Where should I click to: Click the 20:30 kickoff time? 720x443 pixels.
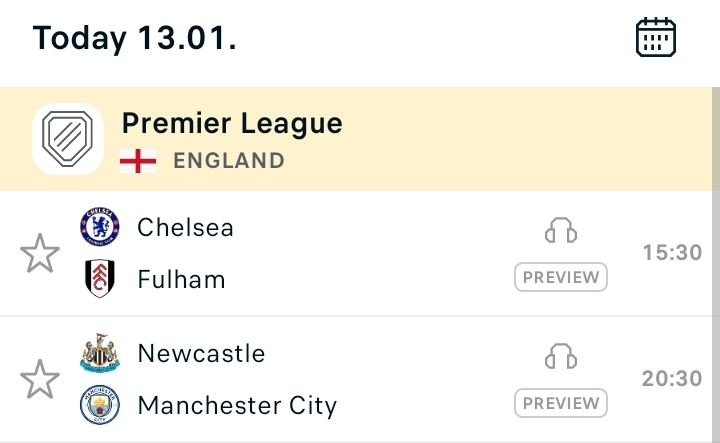(672, 379)
